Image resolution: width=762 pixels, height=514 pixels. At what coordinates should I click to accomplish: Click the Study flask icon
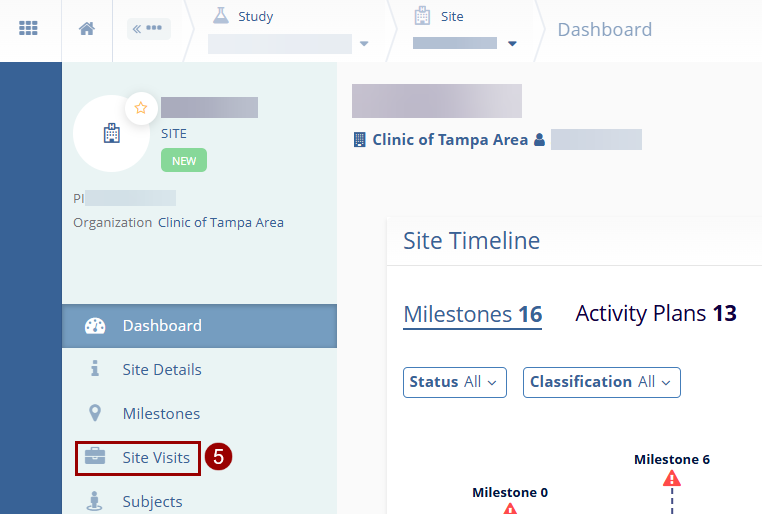(x=221, y=16)
